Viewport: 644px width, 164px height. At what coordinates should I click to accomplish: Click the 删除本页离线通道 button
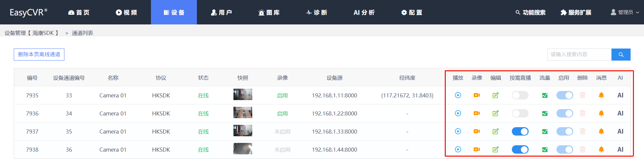tap(39, 55)
